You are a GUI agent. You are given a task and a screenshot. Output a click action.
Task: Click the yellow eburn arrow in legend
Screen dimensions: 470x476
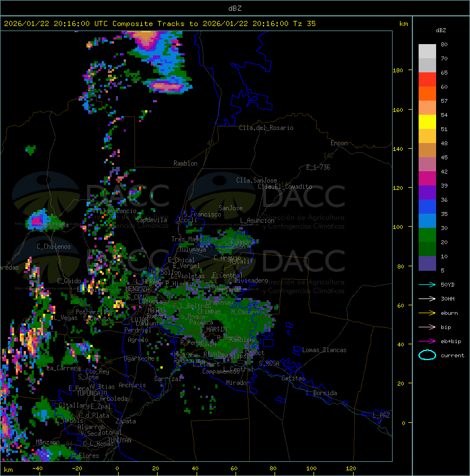point(427,313)
